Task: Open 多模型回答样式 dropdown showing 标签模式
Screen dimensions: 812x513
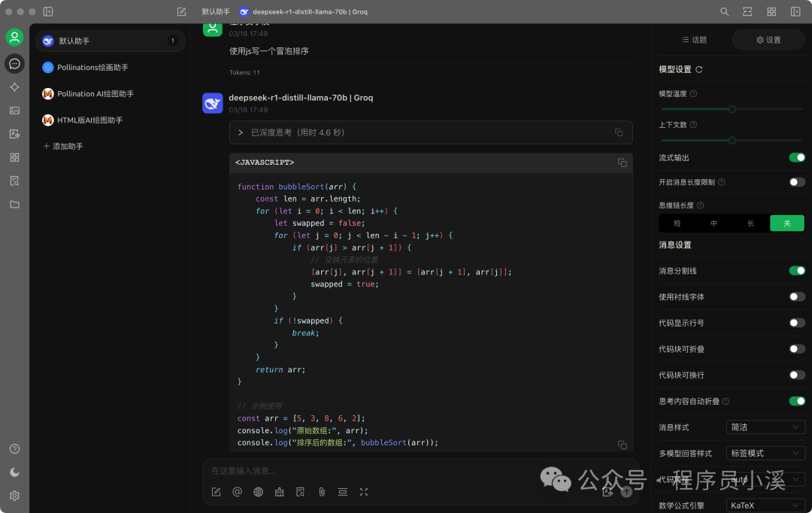Action: pyautogui.click(x=765, y=454)
